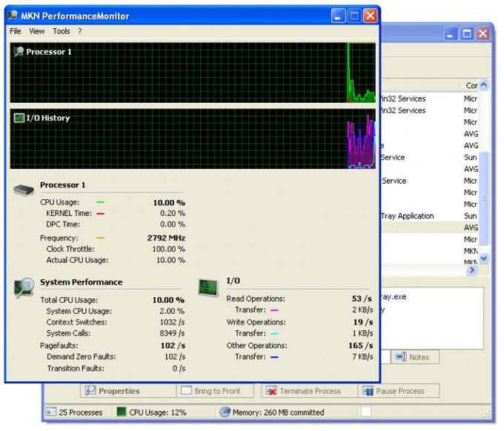Image resolution: width=504 pixels, height=431 pixels.
Task: Open the ? help menu
Action: (x=80, y=31)
